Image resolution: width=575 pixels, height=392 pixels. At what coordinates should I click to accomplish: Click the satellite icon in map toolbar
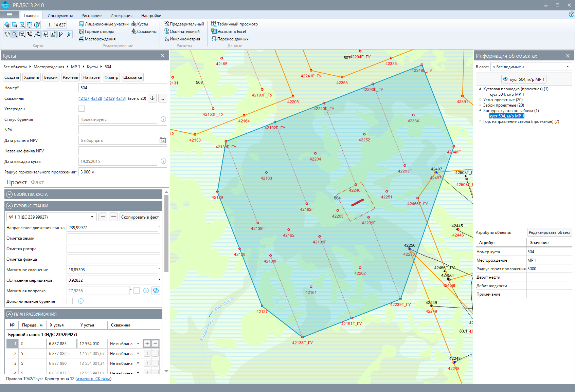30,34
